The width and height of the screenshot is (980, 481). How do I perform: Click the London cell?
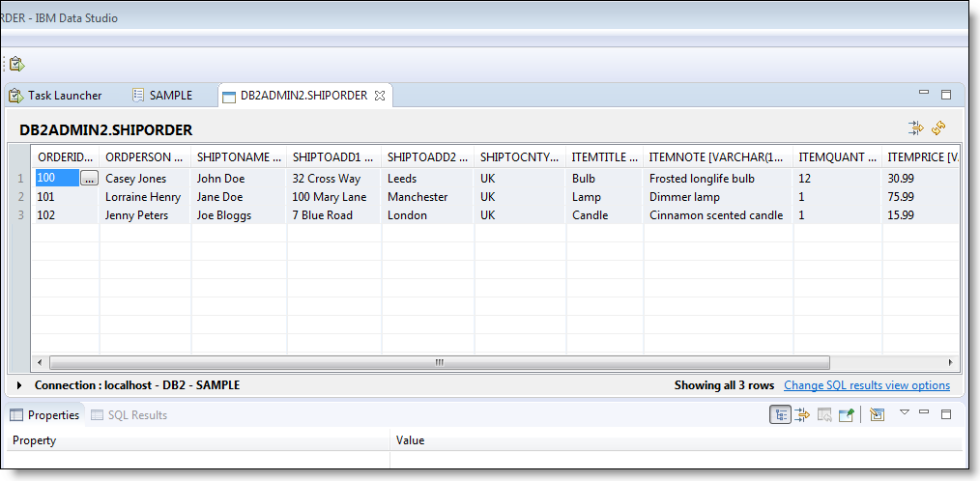tap(428, 215)
